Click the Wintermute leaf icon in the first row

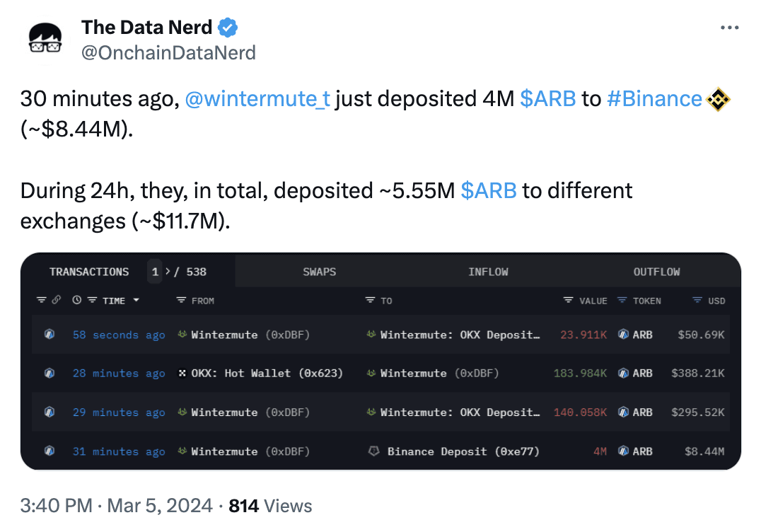(x=182, y=335)
